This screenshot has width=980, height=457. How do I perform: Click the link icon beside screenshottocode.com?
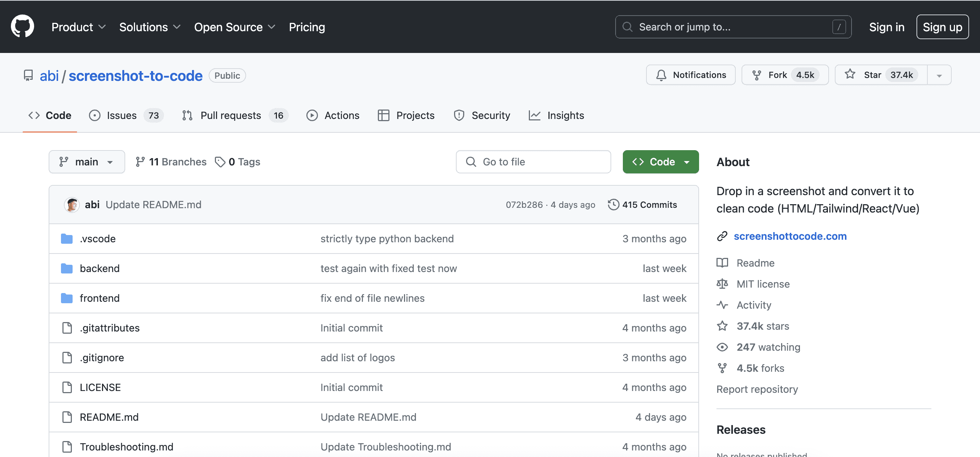(722, 236)
